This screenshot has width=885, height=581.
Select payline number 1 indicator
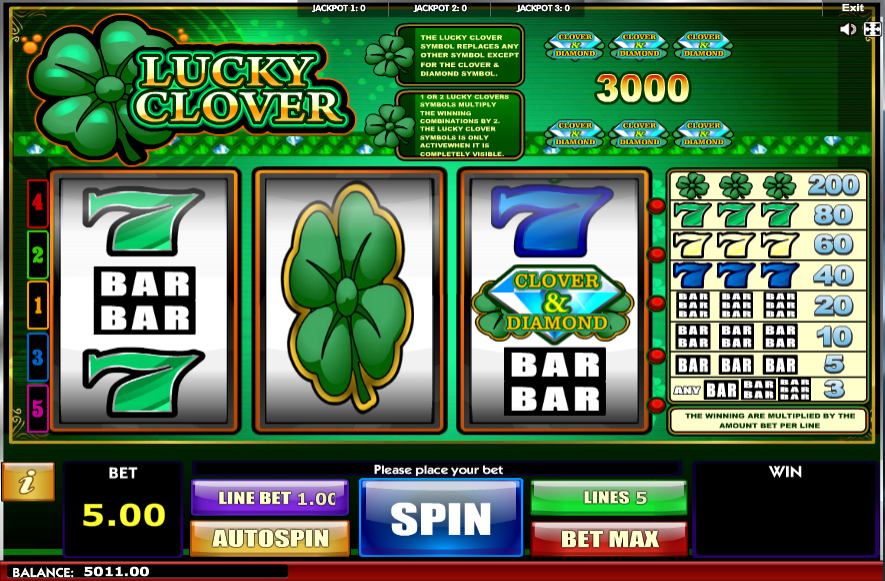tap(37, 305)
